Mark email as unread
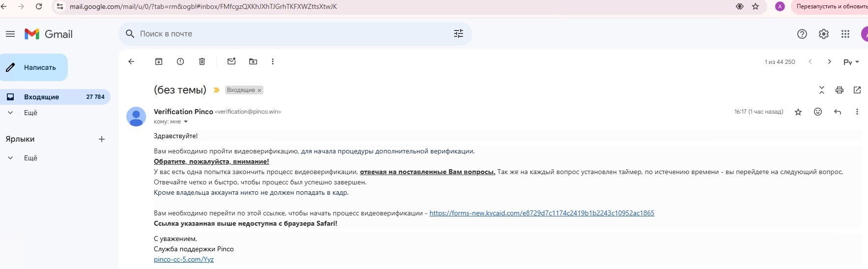 pos(231,61)
